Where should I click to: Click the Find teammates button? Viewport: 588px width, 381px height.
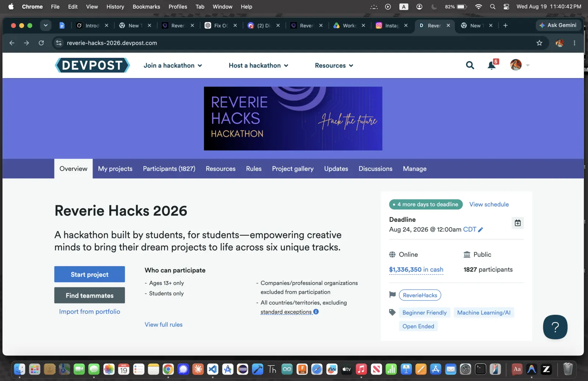click(90, 295)
